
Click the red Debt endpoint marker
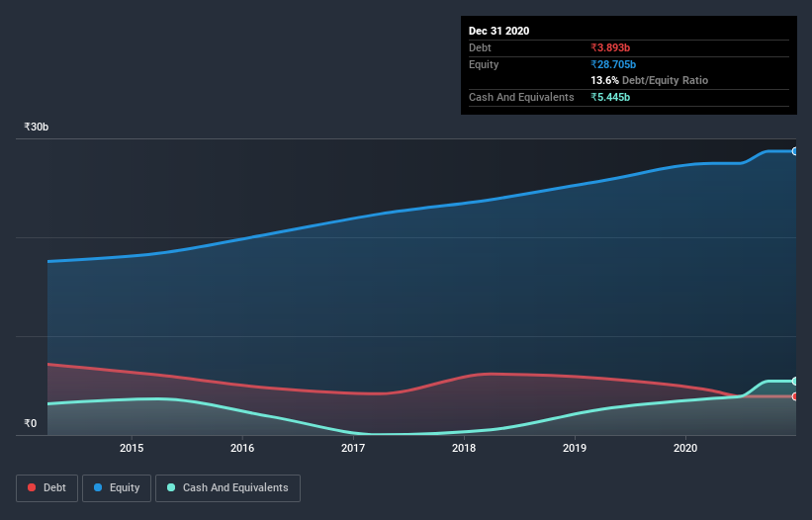click(x=795, y=396)
